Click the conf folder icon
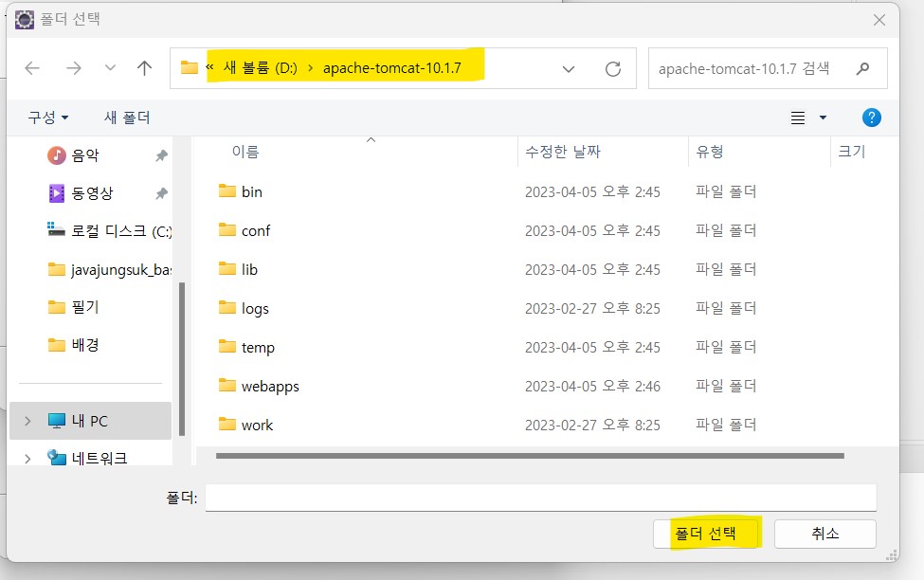Screen dimensions: 924x580 point(227,229)
